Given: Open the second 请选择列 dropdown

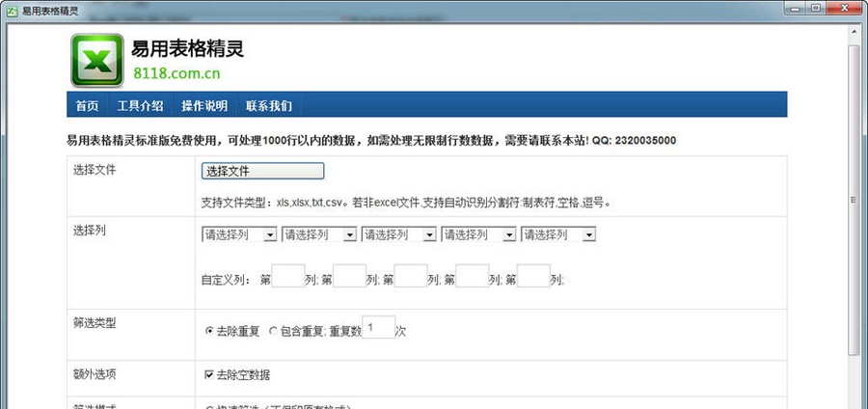Looking at the screenshot, I should 319,234.
